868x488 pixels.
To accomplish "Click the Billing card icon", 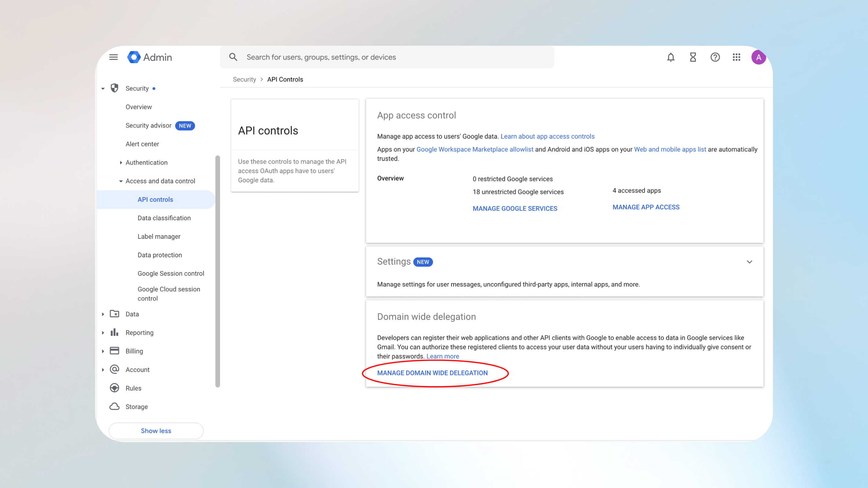I will click(114, 350).
